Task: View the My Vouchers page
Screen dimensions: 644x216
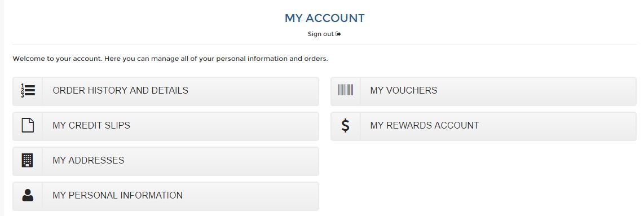Action: pos(483,91)
